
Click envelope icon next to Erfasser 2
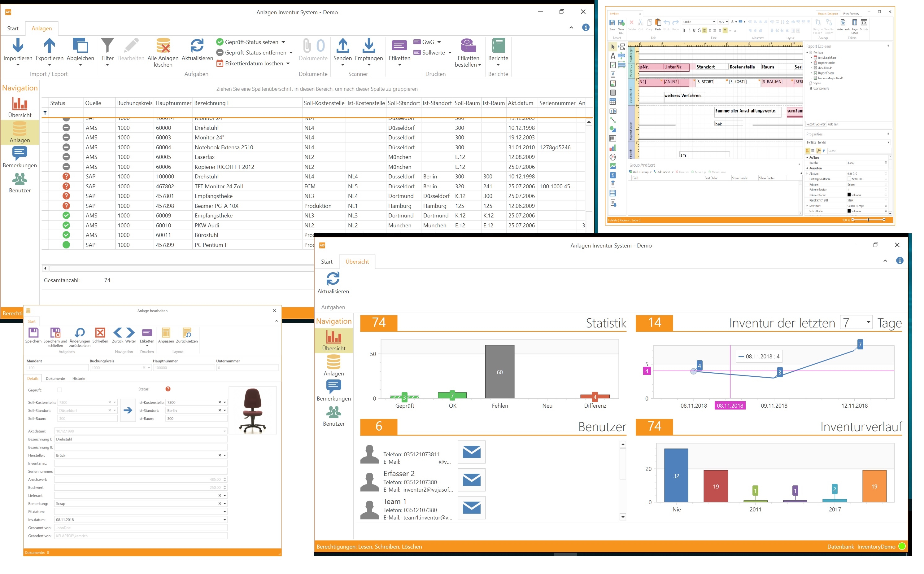472,480
